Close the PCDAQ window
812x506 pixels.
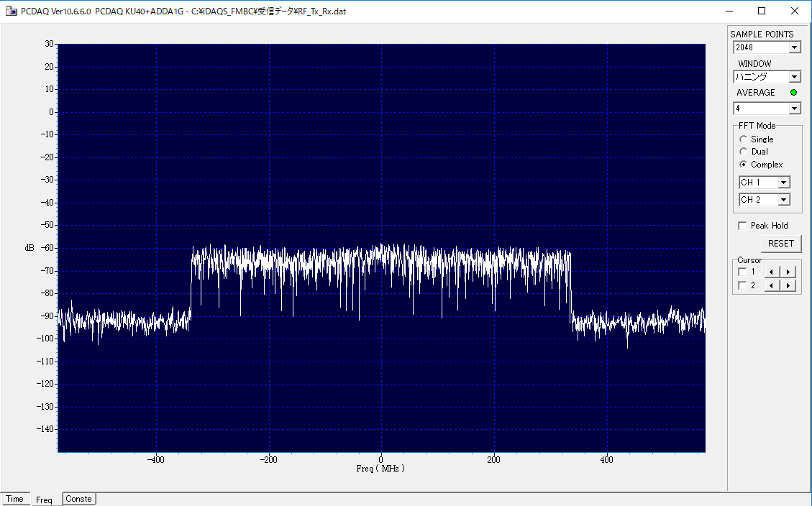pos(795,11)
